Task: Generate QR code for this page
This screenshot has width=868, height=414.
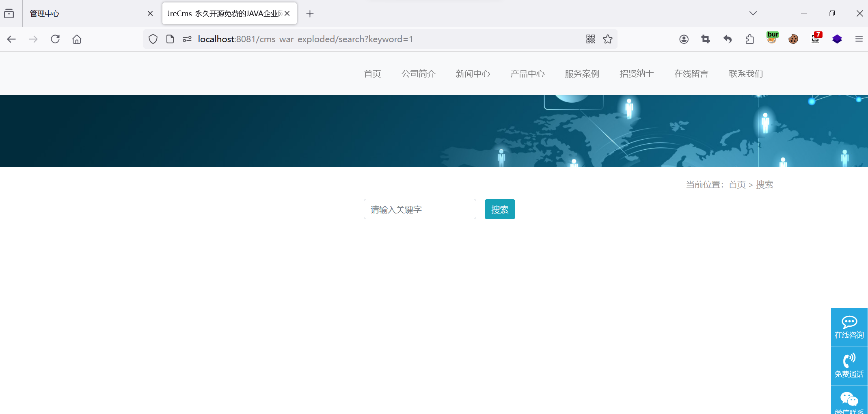Action: [591, 39]
